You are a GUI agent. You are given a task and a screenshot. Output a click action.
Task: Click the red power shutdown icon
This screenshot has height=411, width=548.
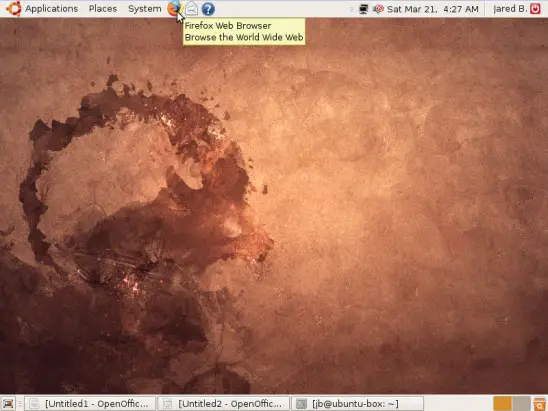tap(535, 8)
